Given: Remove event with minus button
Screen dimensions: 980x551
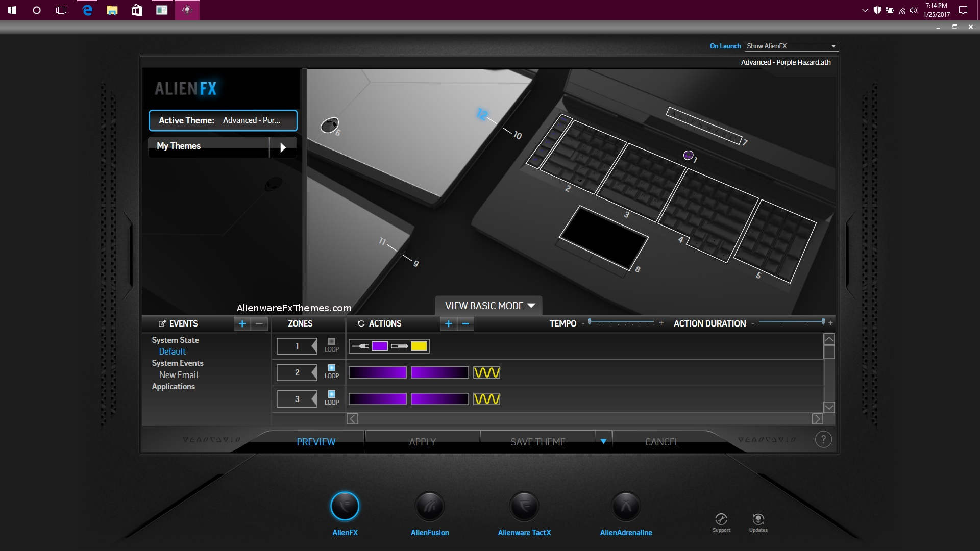Looking at the screenshot, I should pos(259,323).
